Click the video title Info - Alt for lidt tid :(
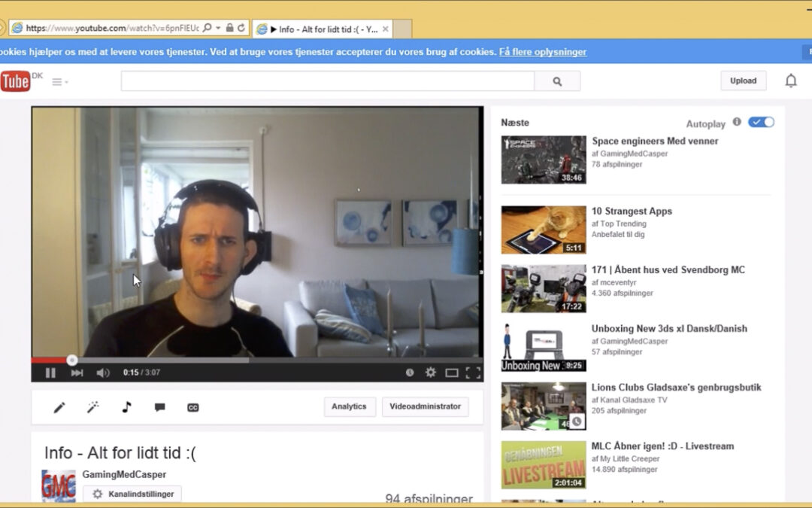The width and height of the screenshot is (812, 508). click(120, 453)
